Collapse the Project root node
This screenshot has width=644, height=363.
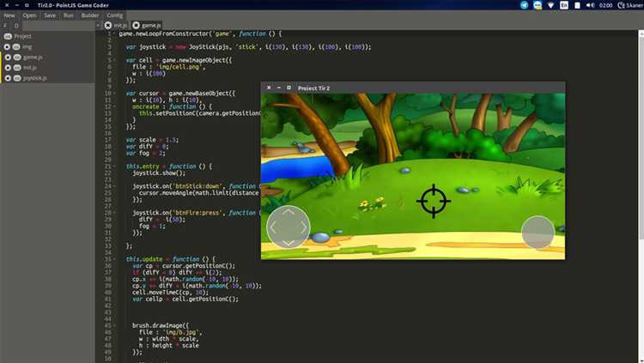click(x=8, y=36)
